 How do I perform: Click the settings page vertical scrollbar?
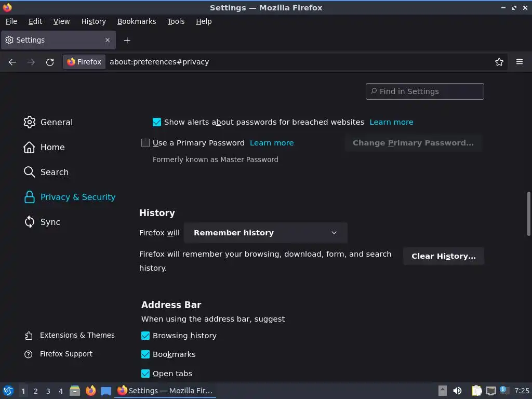(528, 214)
